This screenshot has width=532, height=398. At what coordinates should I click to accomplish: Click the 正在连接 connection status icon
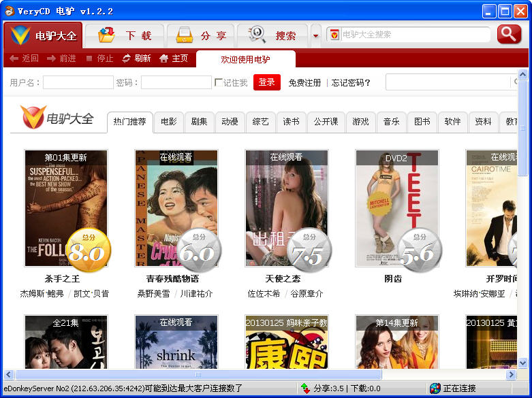[x=435, y=388]
